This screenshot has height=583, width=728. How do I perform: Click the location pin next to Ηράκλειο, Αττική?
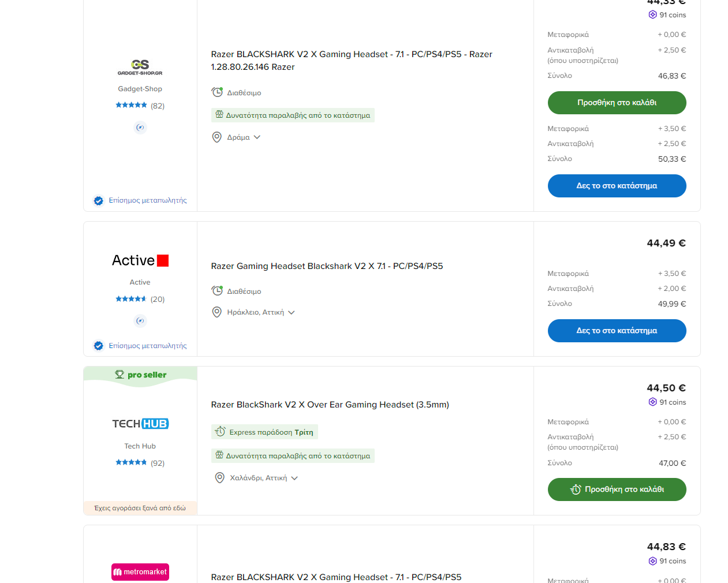point(217,312)
